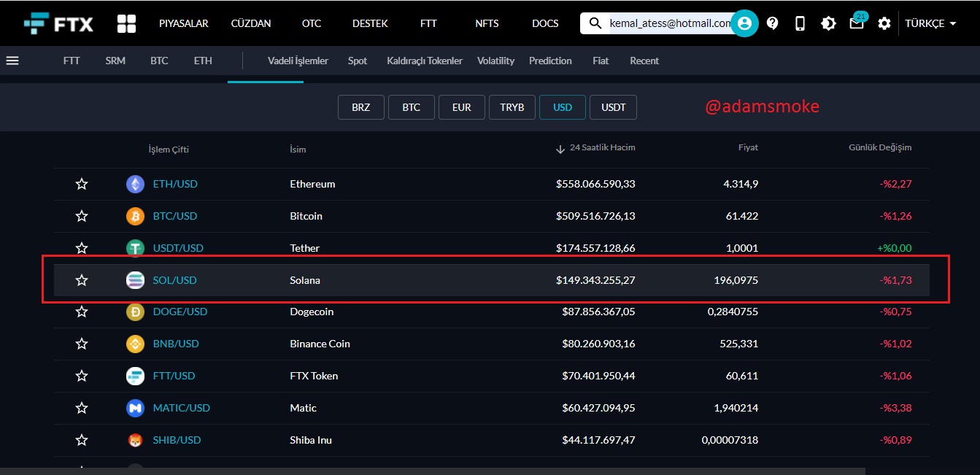Open the user account avatar
Image resolution: width=980 pixels, height=475 pixels.
click(744, 23)
